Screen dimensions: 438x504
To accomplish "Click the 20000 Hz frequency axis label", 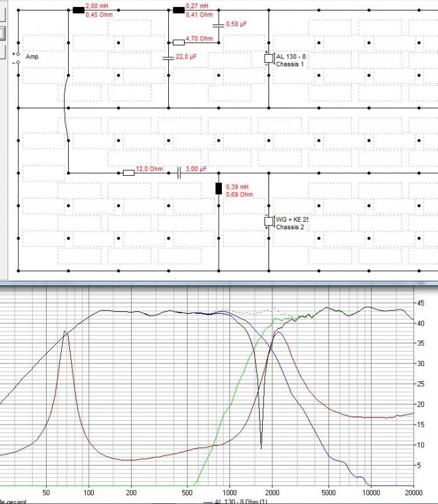I will point(414,493).
